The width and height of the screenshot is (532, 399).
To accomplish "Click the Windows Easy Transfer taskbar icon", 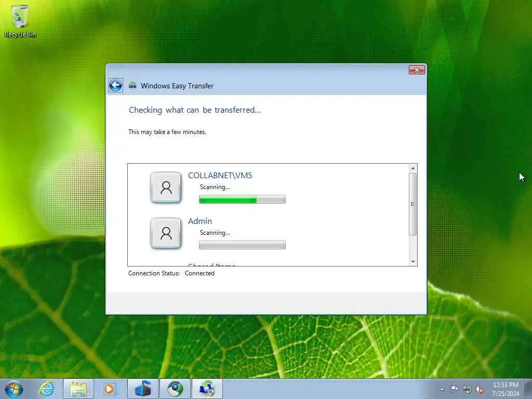I will coord(207,389).
